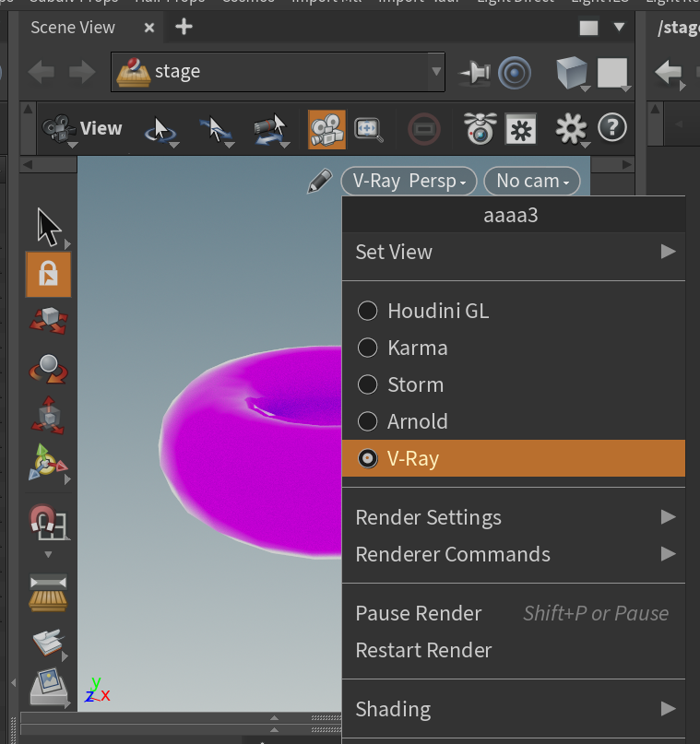Expand the Renderer Commands submenu
700x744 pixels.
[514, 554]
